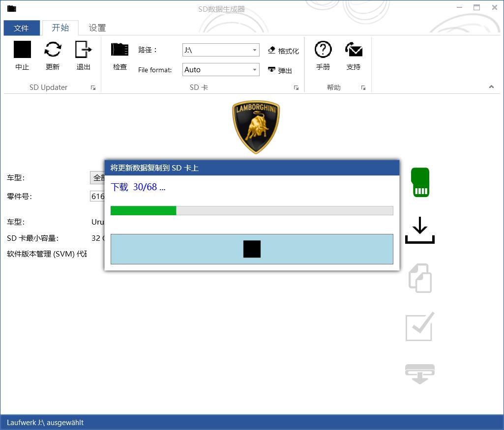Click the Lamborghini logo
Image resolution: width=504 pixels, height=430 pixels.
[256, 127]
